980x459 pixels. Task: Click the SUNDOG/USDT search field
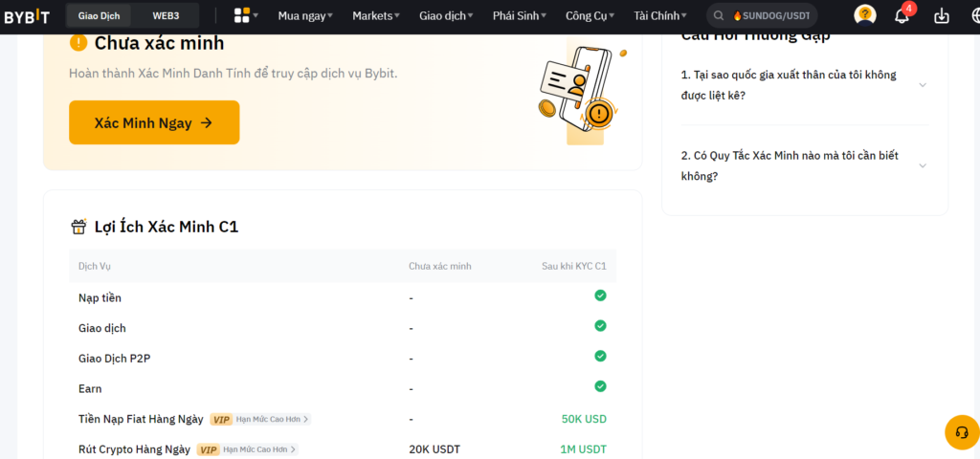(x=770, y=15)
